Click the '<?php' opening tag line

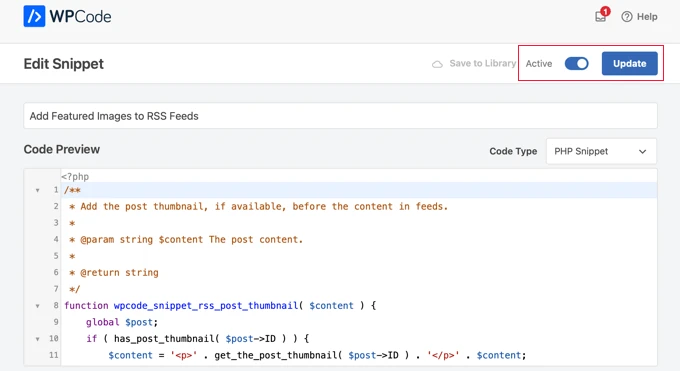75,177
